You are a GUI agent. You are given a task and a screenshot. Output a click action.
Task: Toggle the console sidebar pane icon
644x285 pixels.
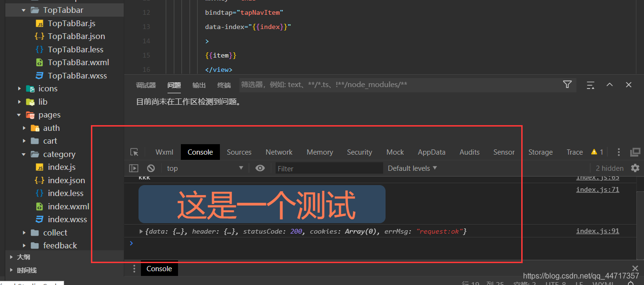point(134,168)
